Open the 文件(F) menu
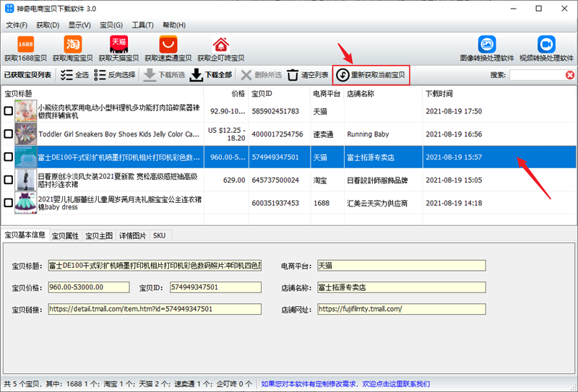 point(17,25)
